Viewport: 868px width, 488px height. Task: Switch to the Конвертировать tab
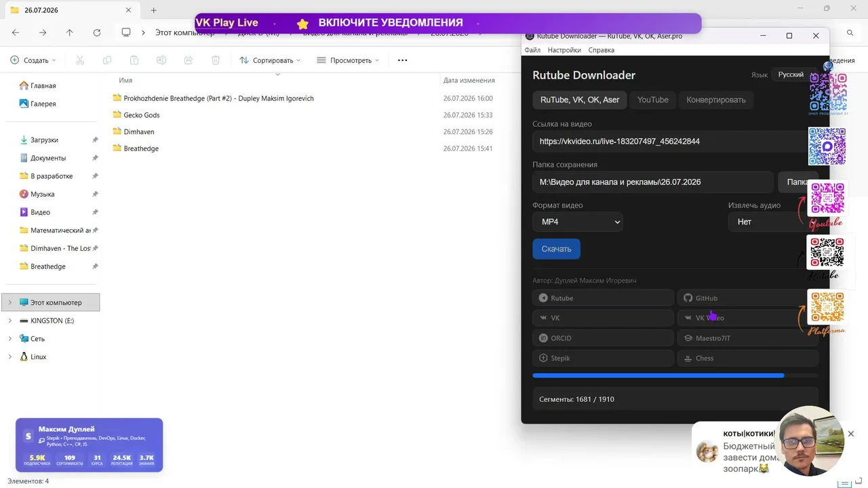coord(716,100)
